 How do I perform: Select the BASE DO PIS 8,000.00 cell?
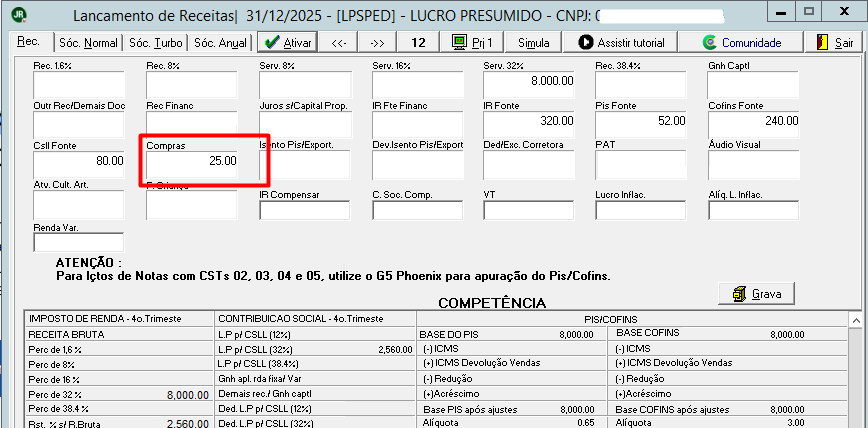tap(512, 334)
